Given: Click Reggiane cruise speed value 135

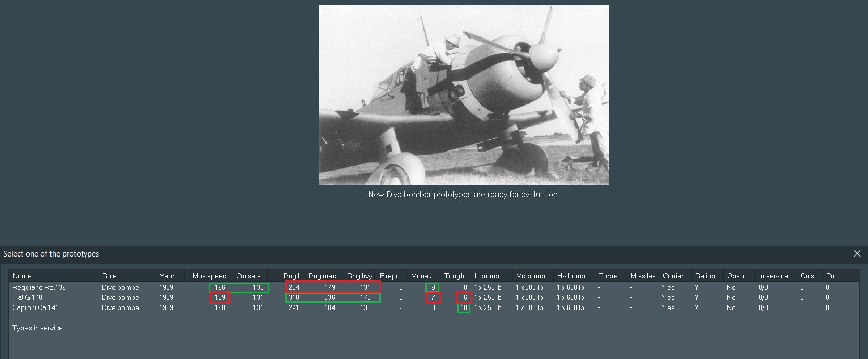Looking at the screenshot, I should (258, 287).
